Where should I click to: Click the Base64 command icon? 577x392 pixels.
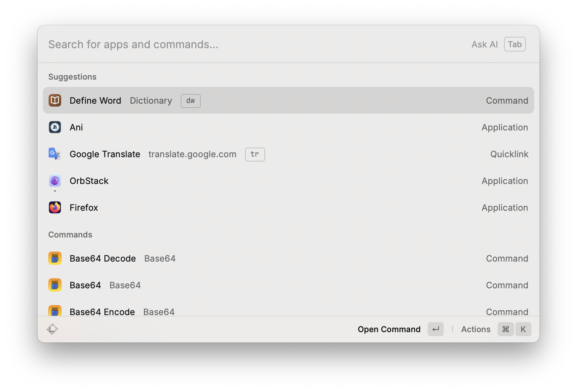tap(55, 285)
